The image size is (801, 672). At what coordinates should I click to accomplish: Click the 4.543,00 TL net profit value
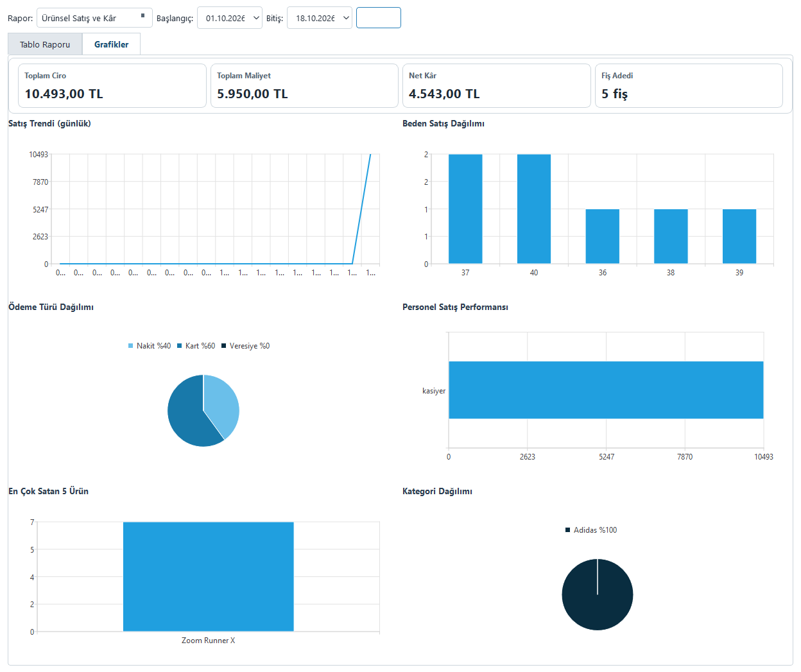[x=444, y=94]
